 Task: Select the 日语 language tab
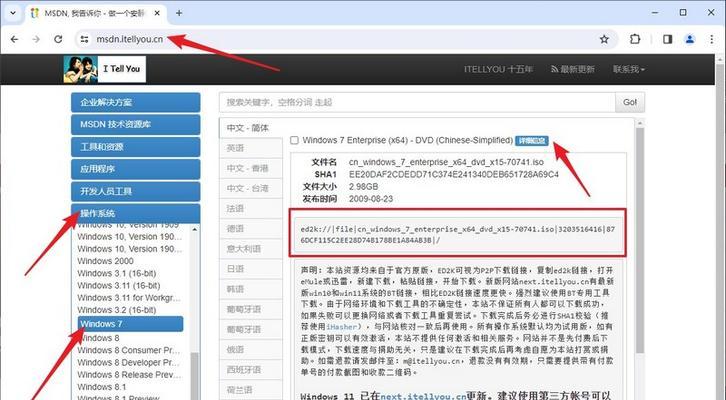coord(250,269)
